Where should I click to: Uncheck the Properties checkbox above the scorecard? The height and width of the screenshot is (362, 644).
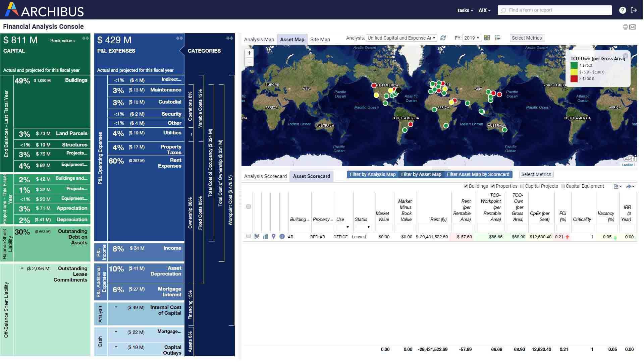coord(493,186)
